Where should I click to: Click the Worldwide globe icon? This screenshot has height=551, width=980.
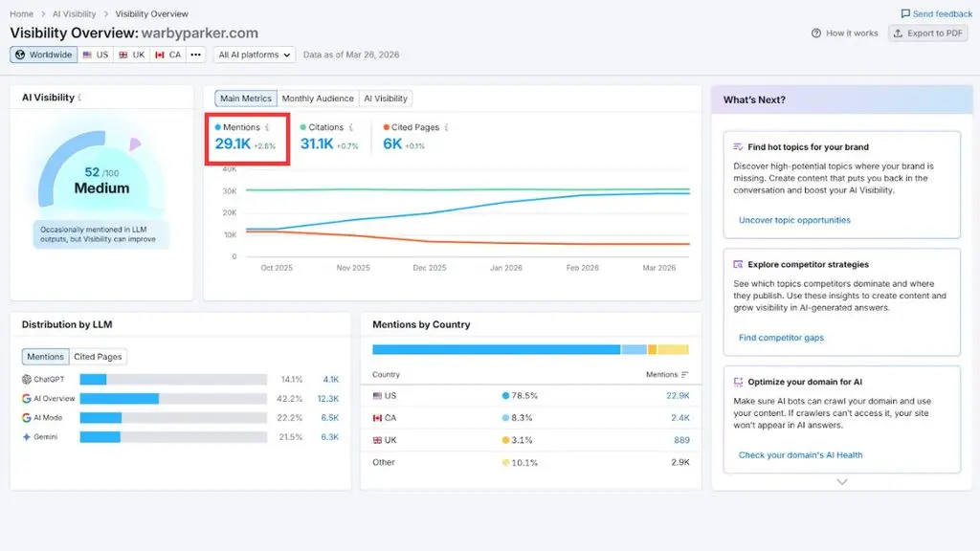(x=20, y=55)
